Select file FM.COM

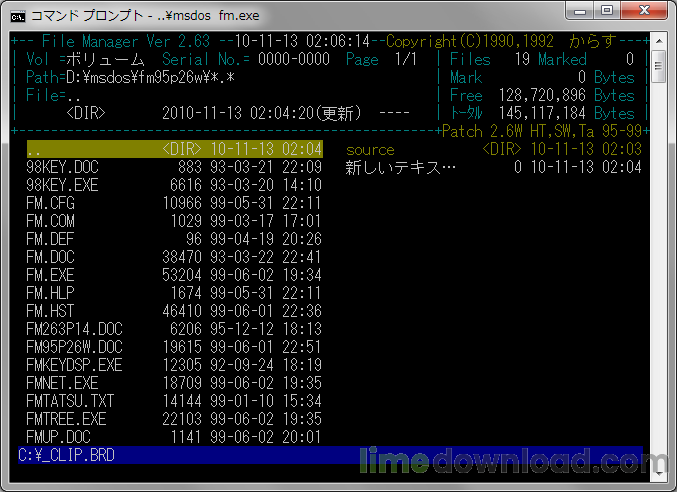coord(174,221)
